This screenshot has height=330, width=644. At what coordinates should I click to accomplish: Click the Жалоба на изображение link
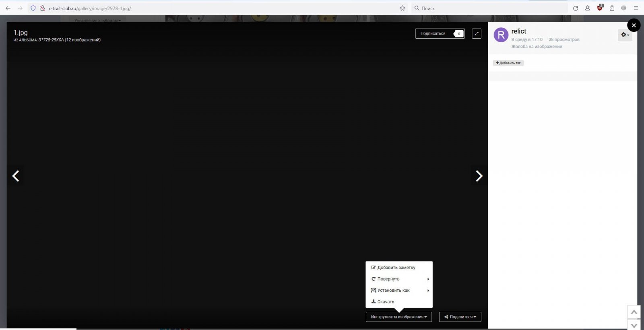tap(537, 47)
